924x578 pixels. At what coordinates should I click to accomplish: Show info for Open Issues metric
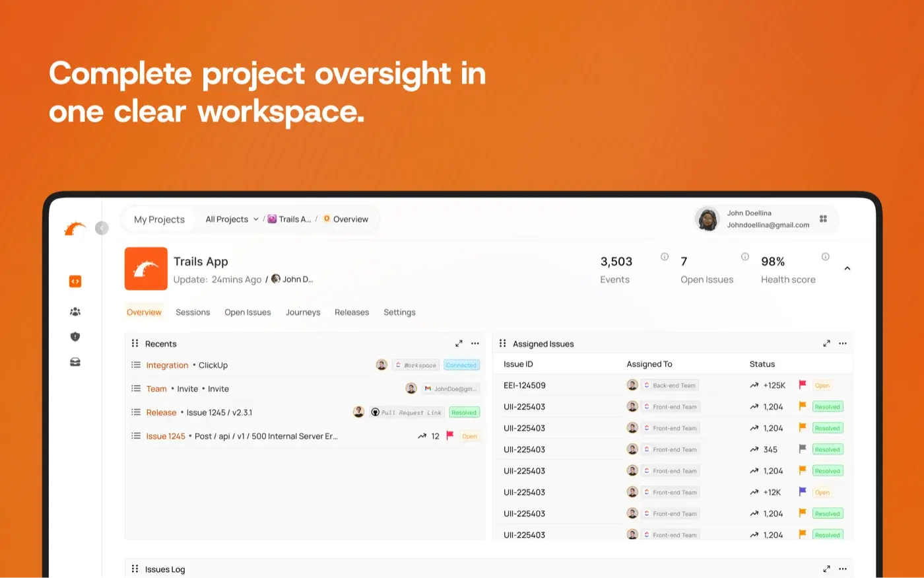coord(745,257)
